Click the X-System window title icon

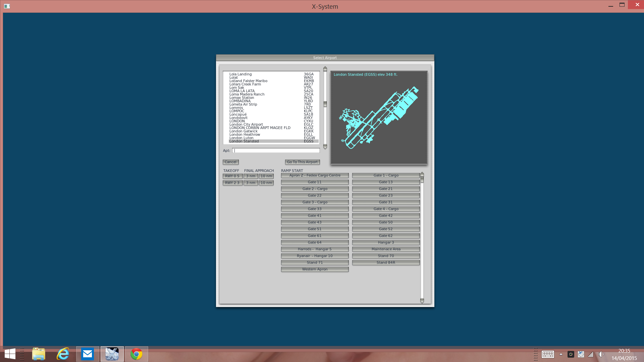tap(7, 6)
